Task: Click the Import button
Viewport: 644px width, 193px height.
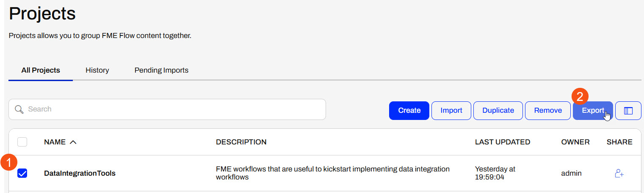Action: 451,111
